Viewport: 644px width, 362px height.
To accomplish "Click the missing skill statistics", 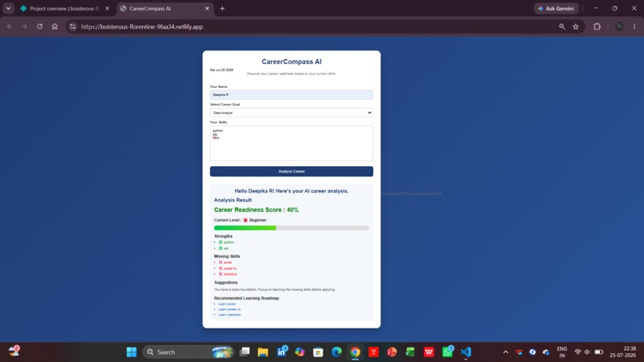I will (x=228, y=274).
